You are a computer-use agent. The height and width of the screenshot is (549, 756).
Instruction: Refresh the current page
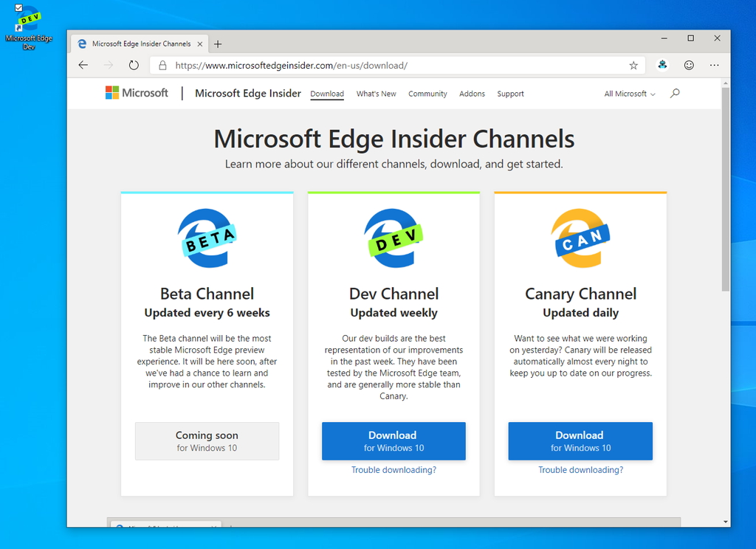[133, 65]
